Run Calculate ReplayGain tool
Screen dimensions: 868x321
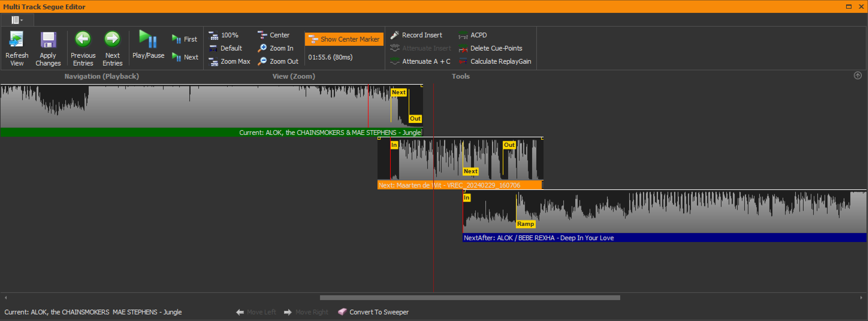click(x=495, y=61)
